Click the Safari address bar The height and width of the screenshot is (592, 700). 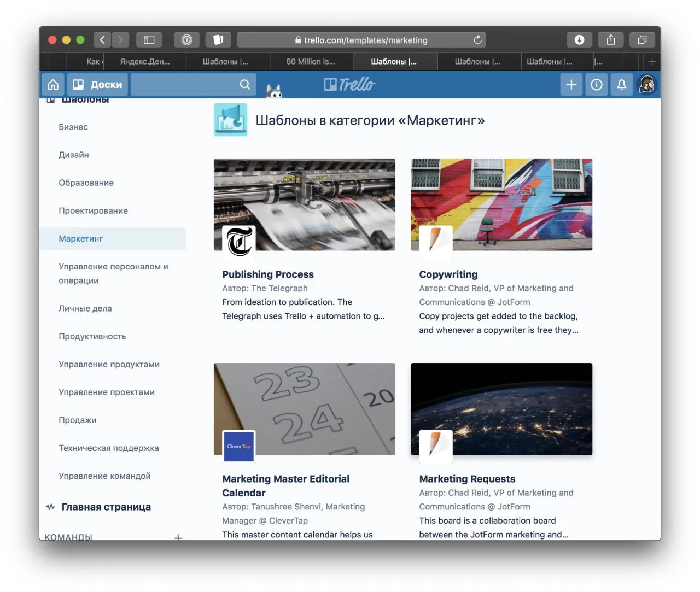[361, 40]
